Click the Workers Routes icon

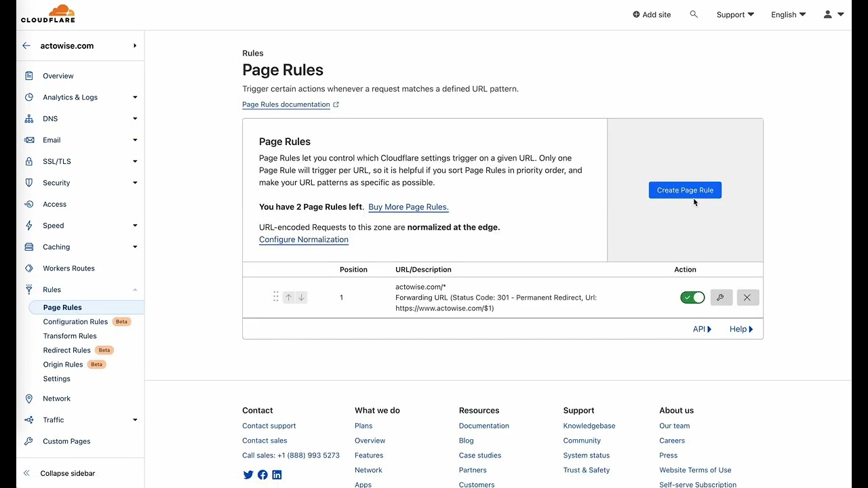(x=28, y=268)
